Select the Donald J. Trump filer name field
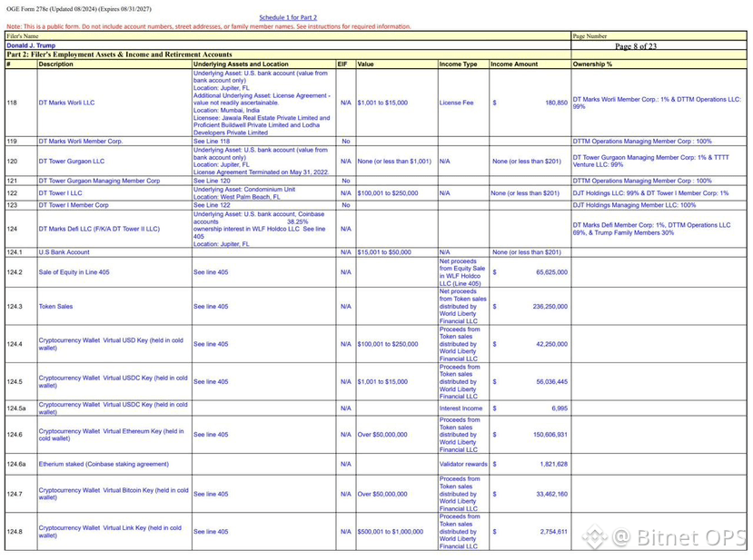The width and height of the screenshot is (753, 560). [31, 45]
